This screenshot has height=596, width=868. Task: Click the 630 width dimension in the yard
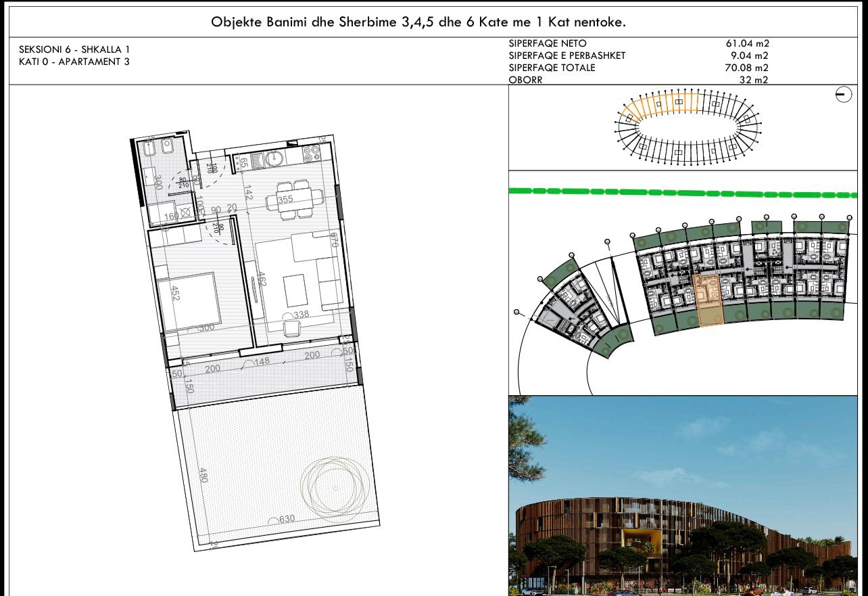[x=287, y=519]
